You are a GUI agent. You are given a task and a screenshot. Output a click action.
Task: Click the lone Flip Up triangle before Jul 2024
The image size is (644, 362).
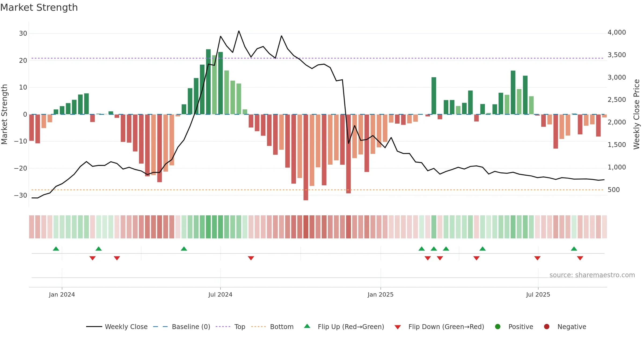coord(184,249)
